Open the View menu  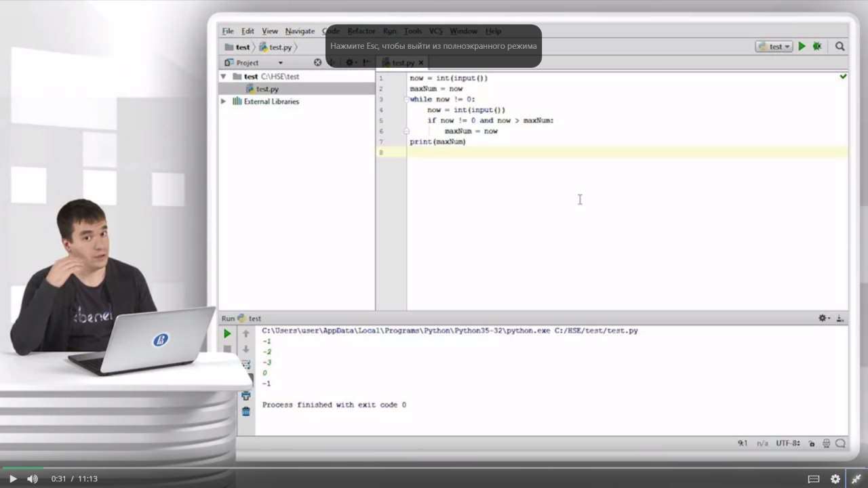tap(270, 31)
